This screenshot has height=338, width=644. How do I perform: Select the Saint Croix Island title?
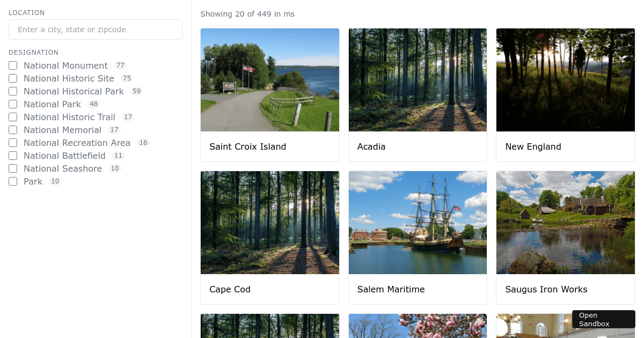point(247,146)
